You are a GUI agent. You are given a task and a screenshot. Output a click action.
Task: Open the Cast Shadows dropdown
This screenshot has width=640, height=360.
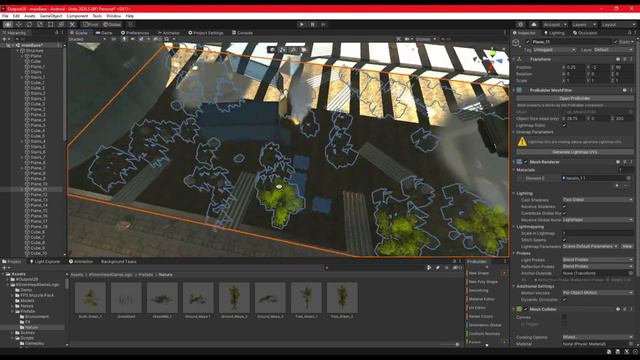(x=598, y=200)
